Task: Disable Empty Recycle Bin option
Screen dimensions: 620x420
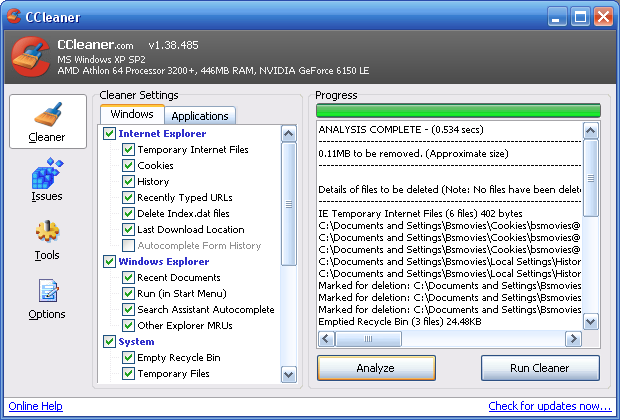Action: coord(128,358)
